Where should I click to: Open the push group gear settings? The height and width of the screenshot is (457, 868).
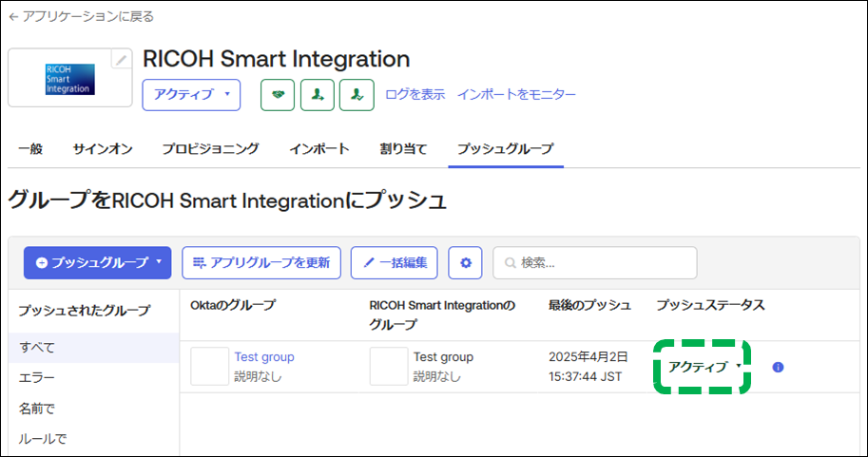click(x=465, y=263)
